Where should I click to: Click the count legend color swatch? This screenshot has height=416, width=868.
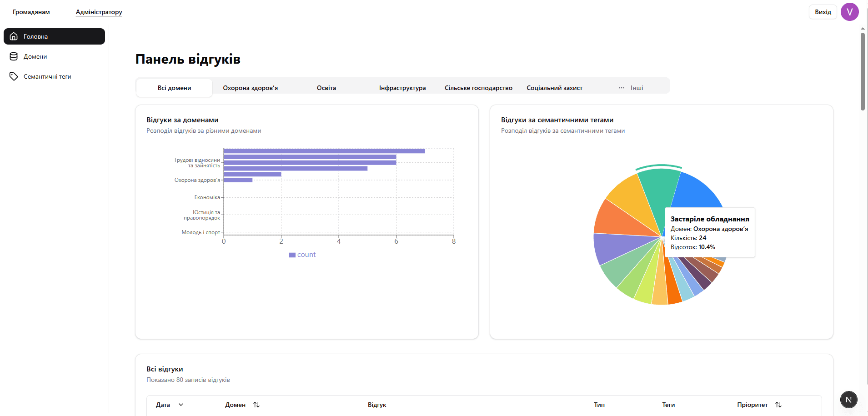pos(292,255)
